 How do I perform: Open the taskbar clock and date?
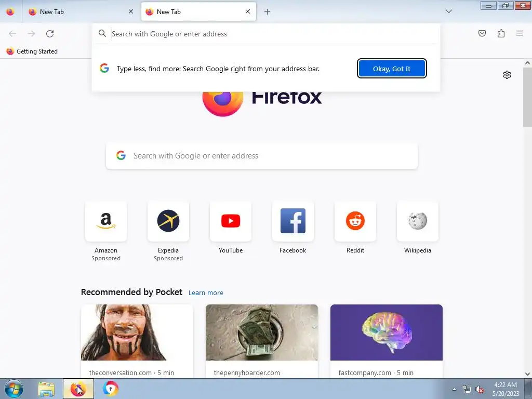coord(506,389)
